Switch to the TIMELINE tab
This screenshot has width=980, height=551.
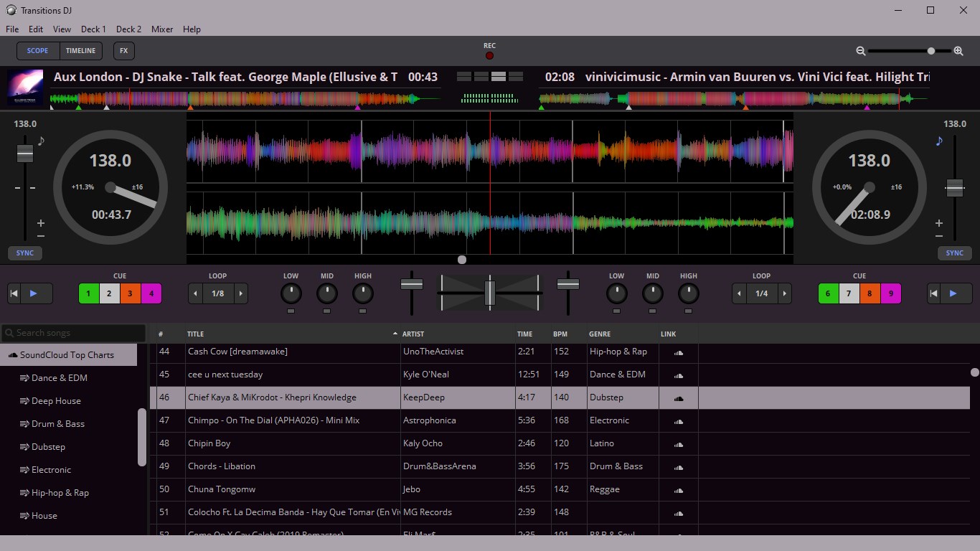(80, 50)
